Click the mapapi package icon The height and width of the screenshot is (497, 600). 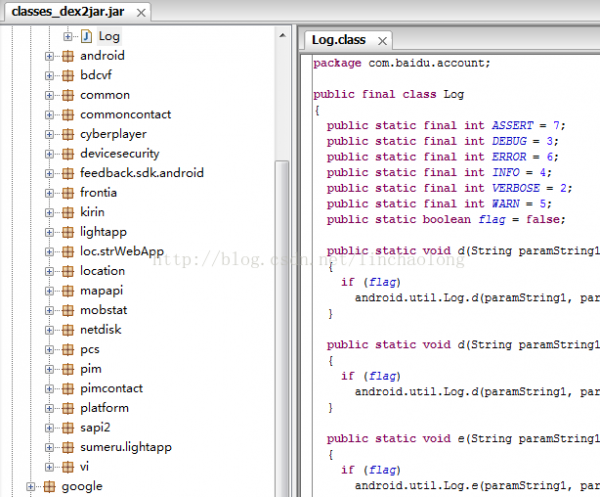click(x=68, y=291)
